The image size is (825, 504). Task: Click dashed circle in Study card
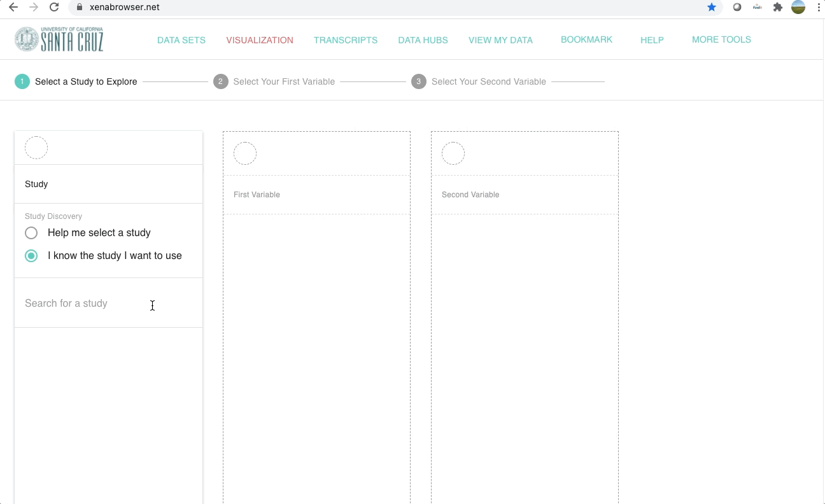click(x=36, y=148)
